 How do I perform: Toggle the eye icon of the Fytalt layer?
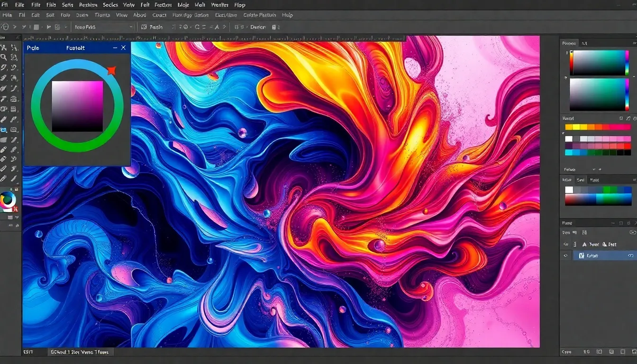(565, 255)
